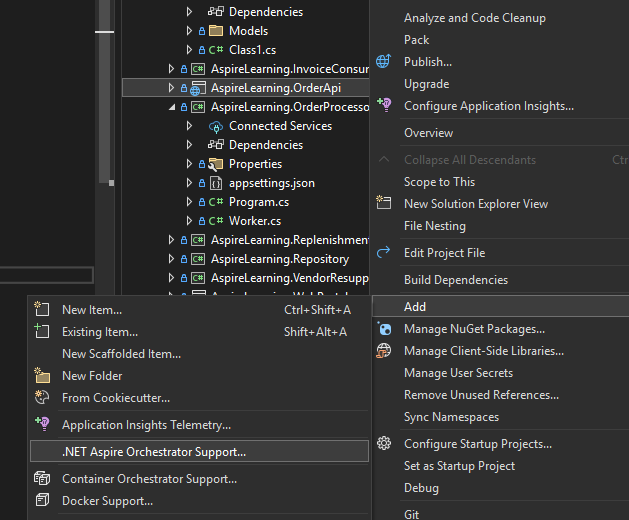The width and height of the screenshot is (629, 520).
Task: Click the Properties folder wrench icon
Action: (216, 164)
